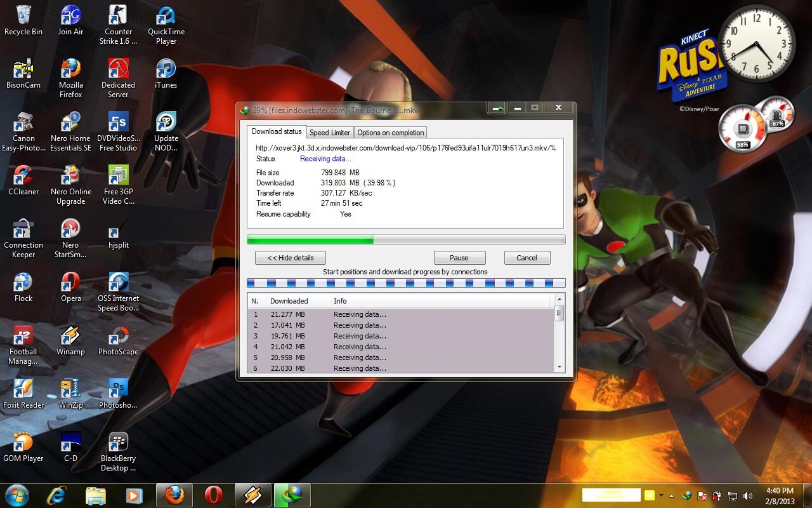Select Nero Home Essentials SE icon
812x508 pixels.
[70, 131]
